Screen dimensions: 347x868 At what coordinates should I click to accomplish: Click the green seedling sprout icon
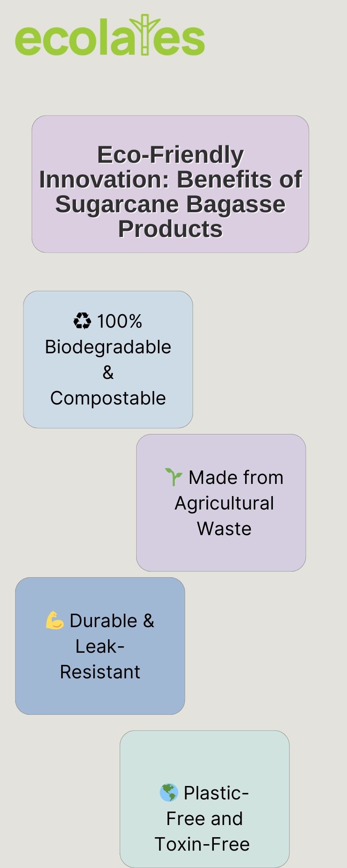click(173, 477)
